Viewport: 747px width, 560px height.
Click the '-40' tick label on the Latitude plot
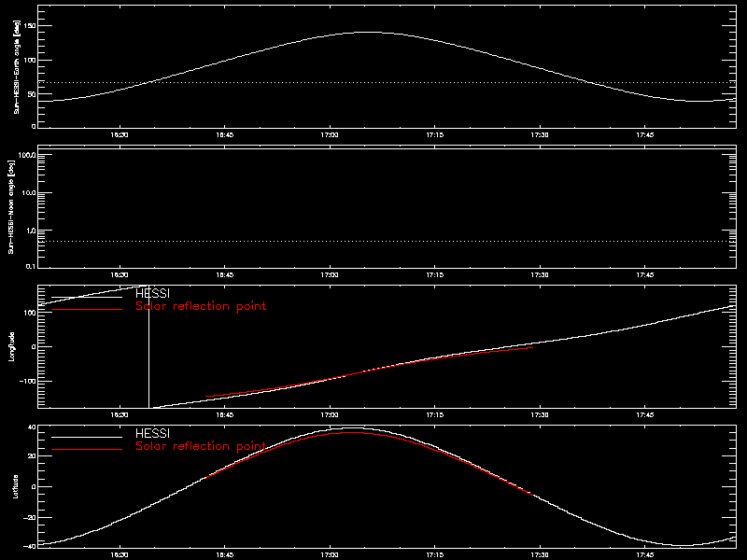(x=30, y=546)
